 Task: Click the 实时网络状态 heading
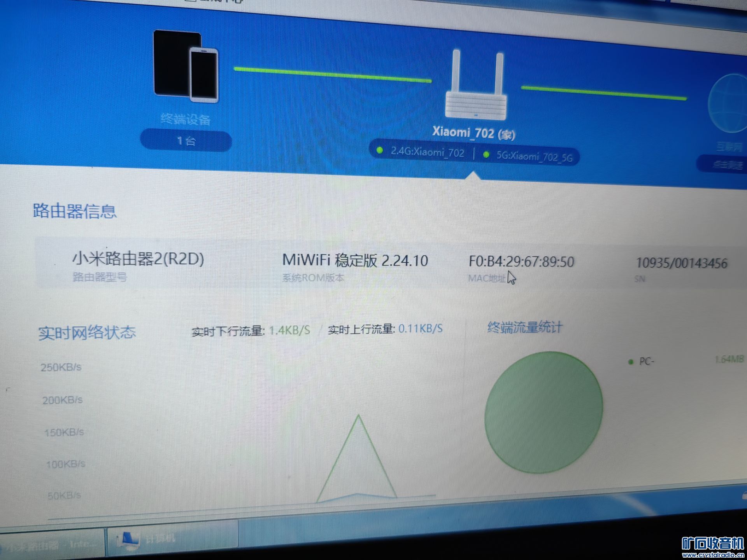tap(87, 333)
